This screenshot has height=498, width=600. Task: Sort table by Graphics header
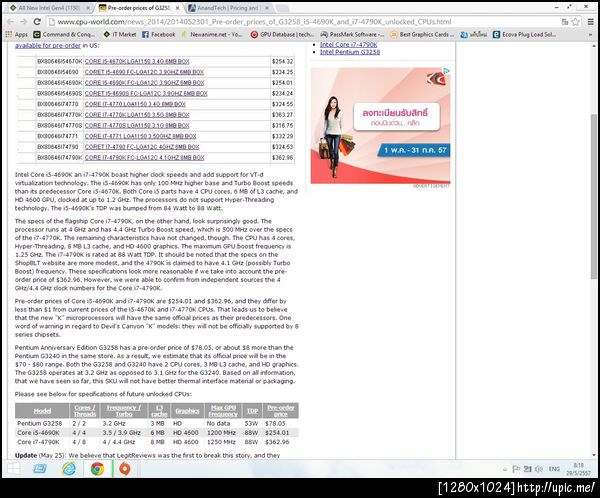pyautogui.click(x=188, y=411)
